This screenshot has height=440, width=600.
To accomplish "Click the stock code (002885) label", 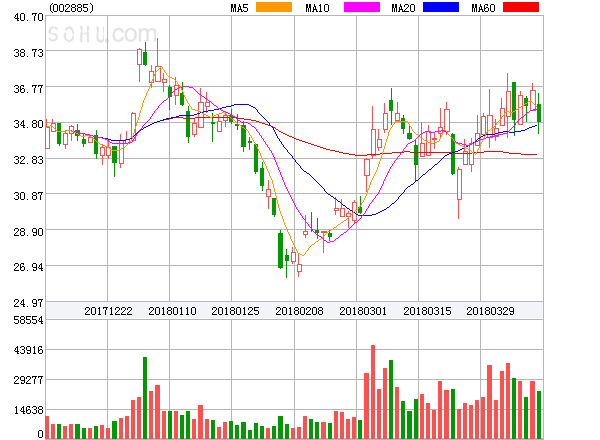I will 71,8.
